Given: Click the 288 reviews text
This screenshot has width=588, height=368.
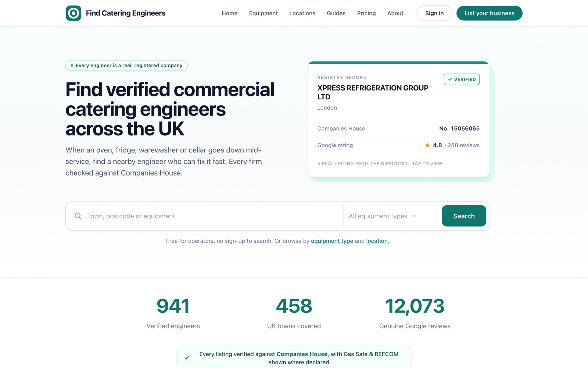Looking at the screenshot, I should click(x=464, y=145).
